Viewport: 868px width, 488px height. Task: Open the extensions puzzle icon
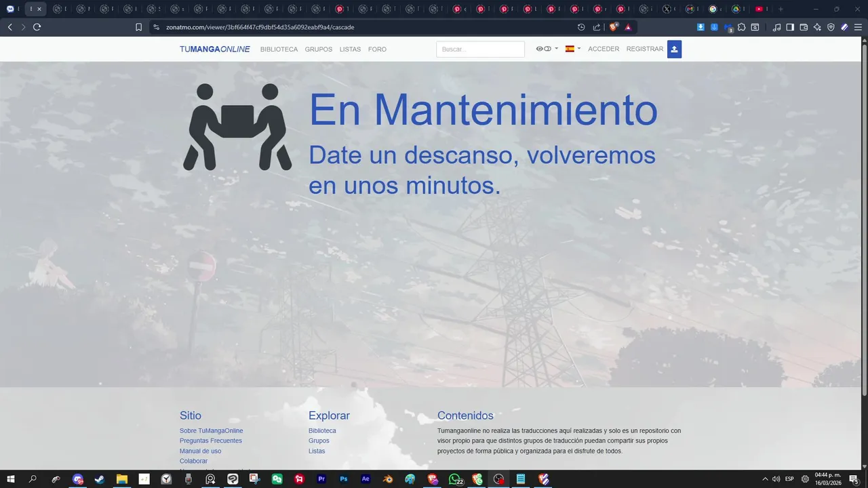tap(742, 27)
